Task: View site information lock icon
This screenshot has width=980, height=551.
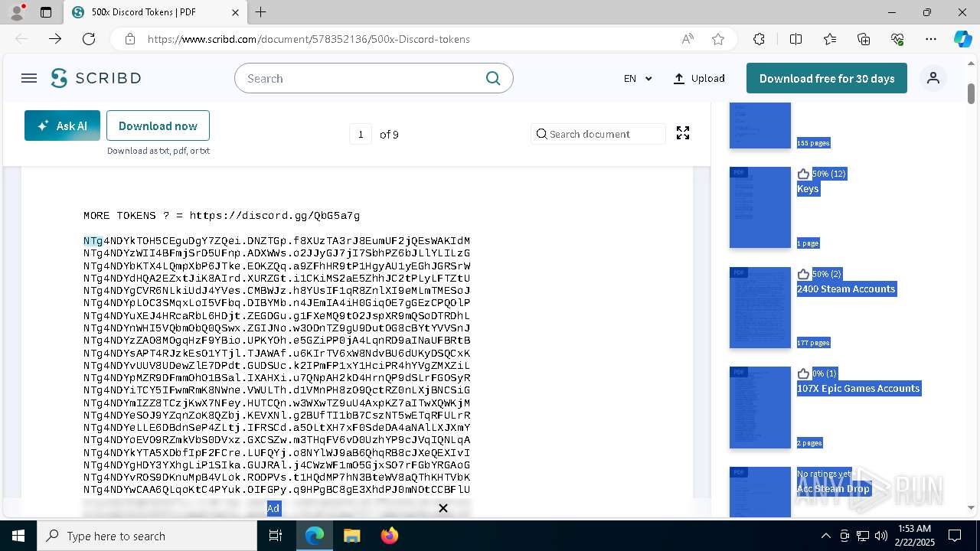Action: coord(130,39)
